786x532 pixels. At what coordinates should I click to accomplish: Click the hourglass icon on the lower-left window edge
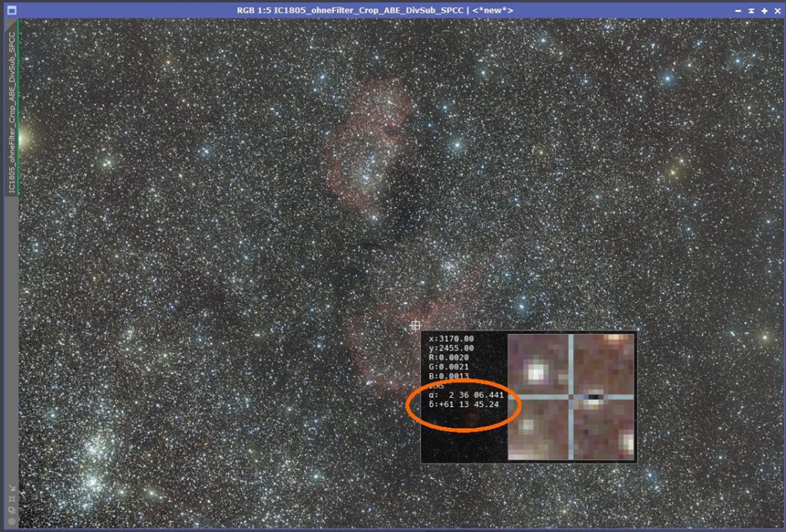click(x=12, y=498)
